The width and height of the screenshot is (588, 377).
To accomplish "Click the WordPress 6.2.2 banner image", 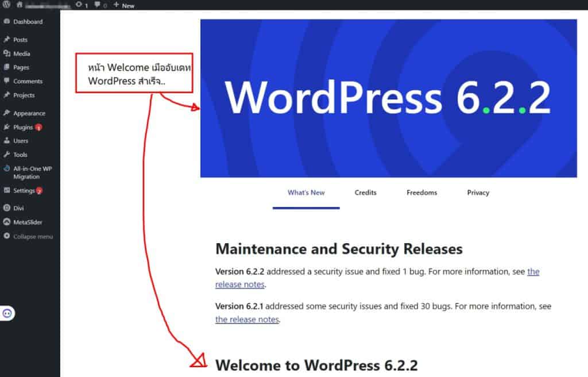I will (x=389, y=98).
